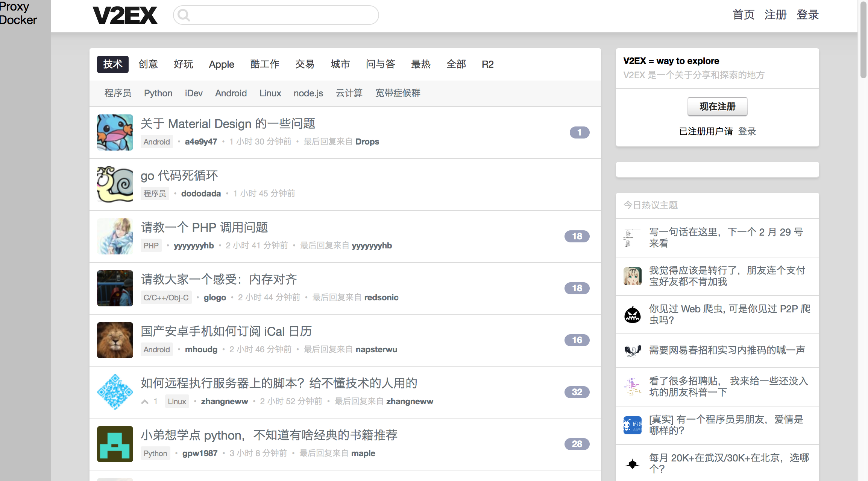Click the green pixel avatar of gpw1987
The height and width of the screenshot is (481, 868).
click(115, 444)
